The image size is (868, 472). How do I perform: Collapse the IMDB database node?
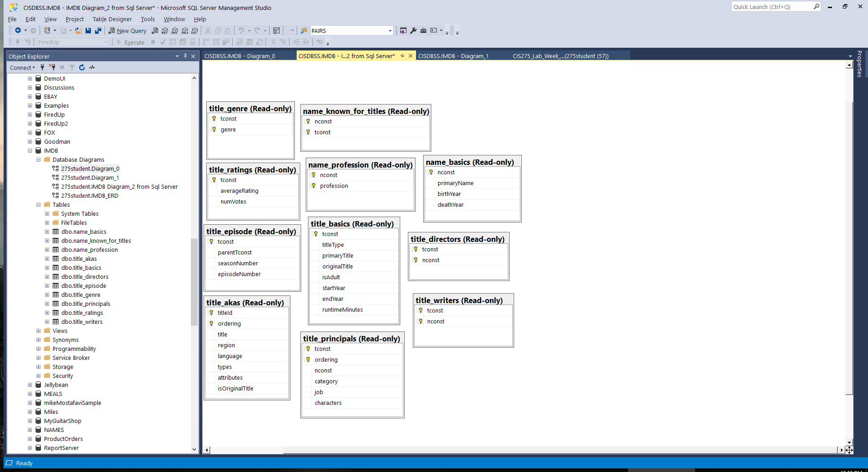[x=30, y=151]
